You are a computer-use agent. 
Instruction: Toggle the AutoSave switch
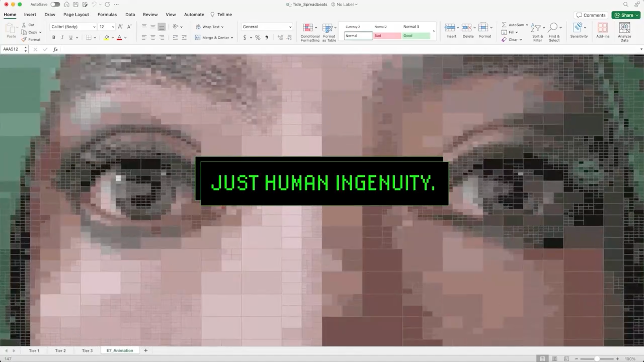coord(55,4)
